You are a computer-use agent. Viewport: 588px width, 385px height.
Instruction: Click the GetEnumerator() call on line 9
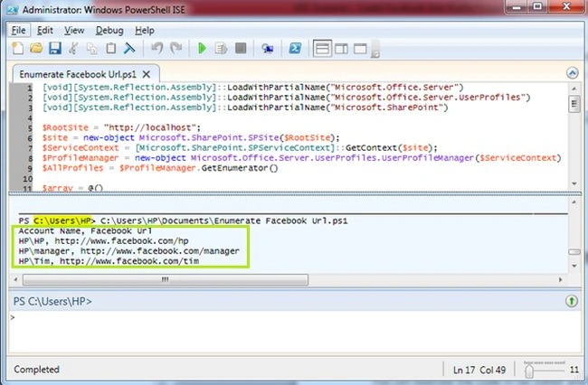[240, 168]
